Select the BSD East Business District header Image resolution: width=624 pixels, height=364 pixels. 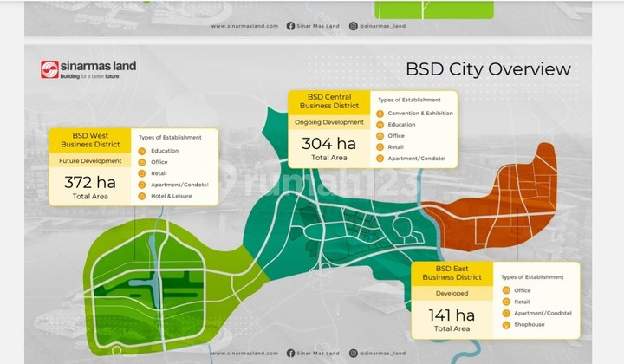click(x=452, y=273)
